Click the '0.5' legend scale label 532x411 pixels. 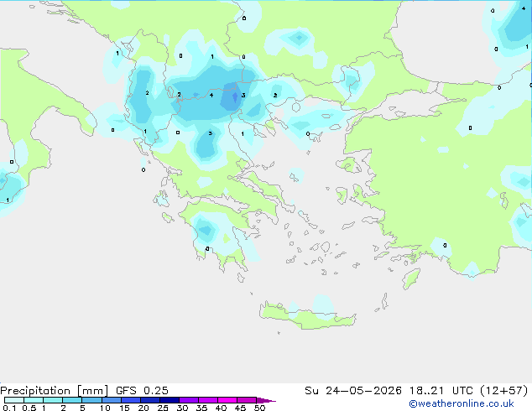tap(29, 408)
